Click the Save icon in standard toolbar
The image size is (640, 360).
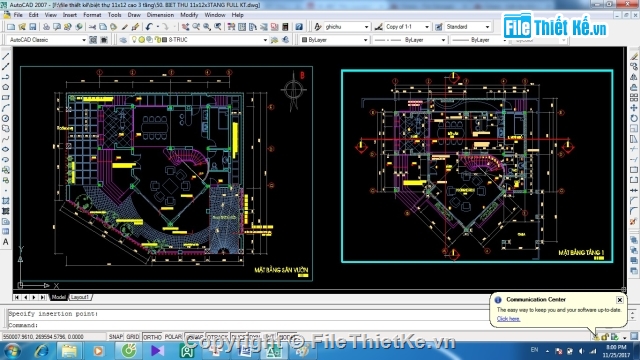click(33, 27)
